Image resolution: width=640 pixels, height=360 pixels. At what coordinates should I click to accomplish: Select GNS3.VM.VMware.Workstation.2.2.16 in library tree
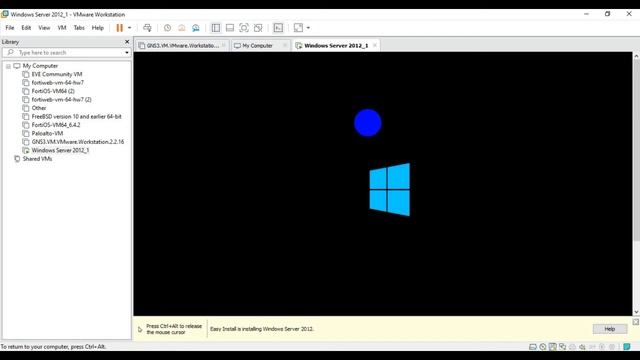click(78, 142)
